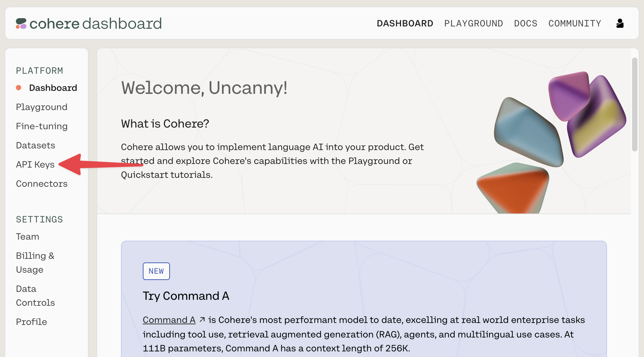Image resolution: width=644 pixels, height=357 pixels.
Task: Go to API Keys in the sidebar
Action: 35,164
